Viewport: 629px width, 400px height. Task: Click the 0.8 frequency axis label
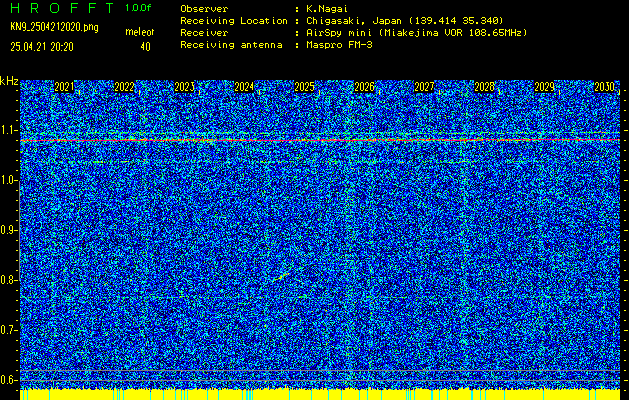pyautogui.click(x=8, y=280)
